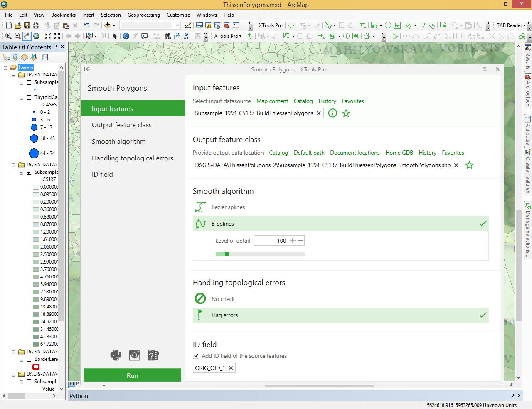Click the 0.000000 class color swatch

36,187
